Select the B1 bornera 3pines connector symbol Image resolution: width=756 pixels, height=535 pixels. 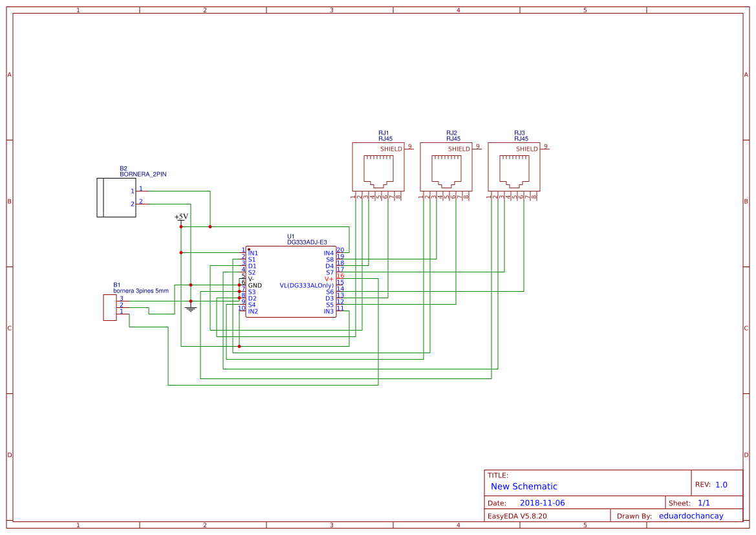point(110,306)
